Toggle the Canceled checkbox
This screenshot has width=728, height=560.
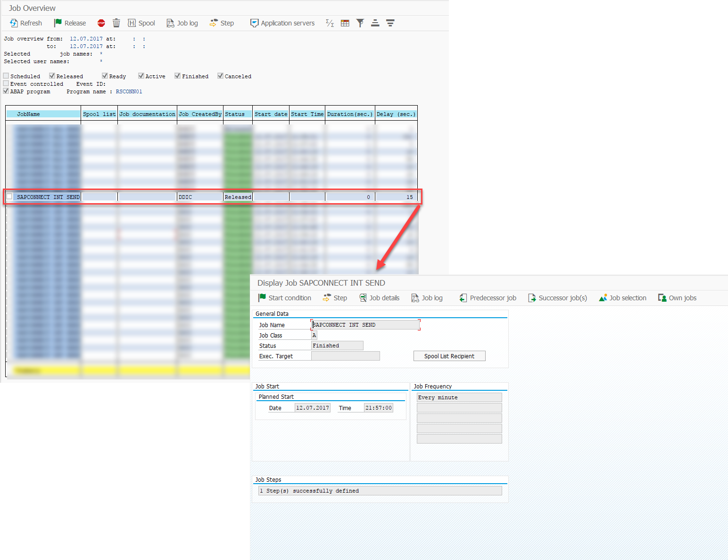coord(220,76)
